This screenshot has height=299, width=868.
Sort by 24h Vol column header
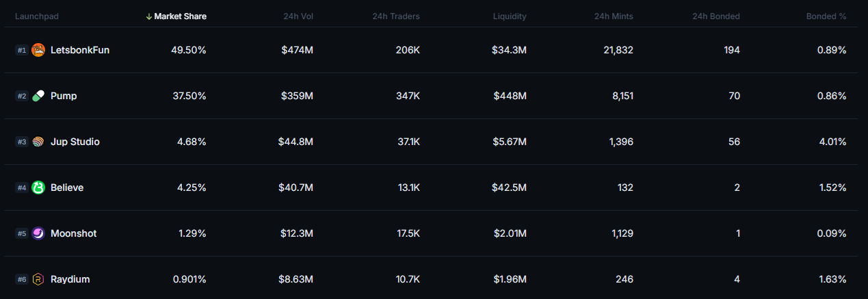(x=298, y=16)
